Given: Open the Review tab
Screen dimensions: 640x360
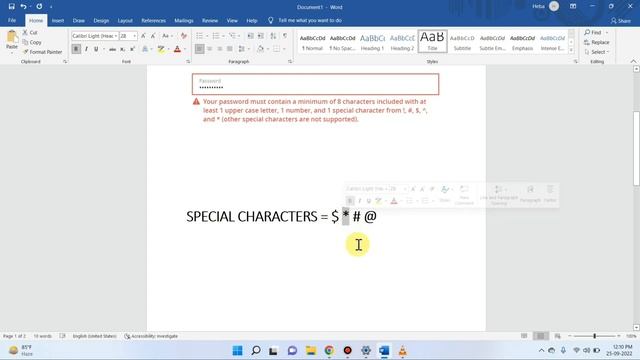Looking at the screenshot, I should [x=210, y=20].
